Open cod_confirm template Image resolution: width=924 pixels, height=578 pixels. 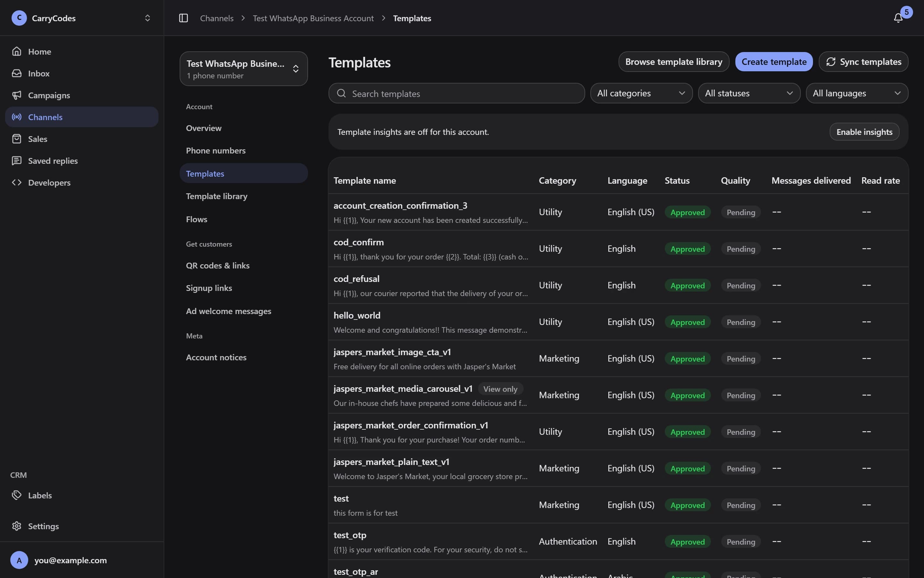618,249
